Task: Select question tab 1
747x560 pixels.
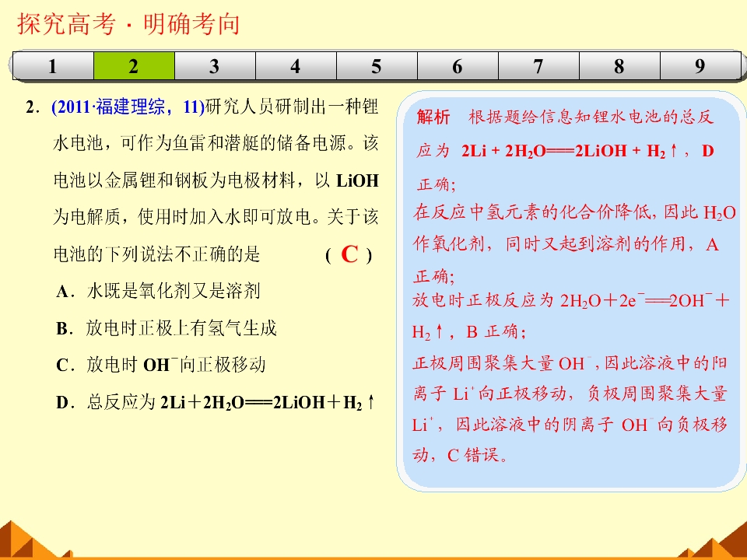Action: coord(53,65)
